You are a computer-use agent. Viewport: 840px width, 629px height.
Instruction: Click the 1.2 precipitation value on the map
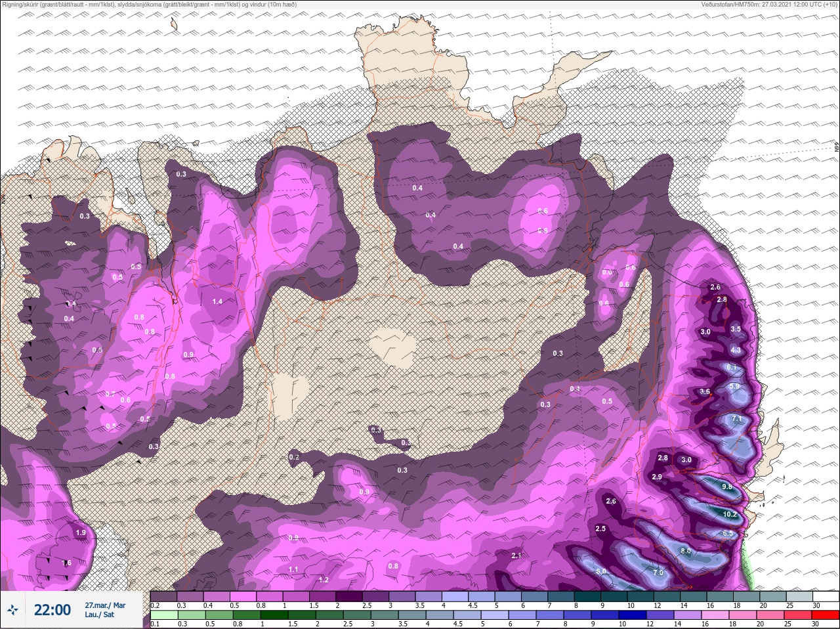pos(324,580)
